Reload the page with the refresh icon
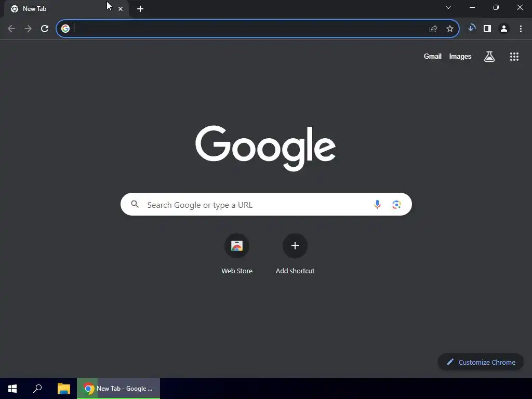Screen dimensions: 532x399 click(x=45, y=29)
